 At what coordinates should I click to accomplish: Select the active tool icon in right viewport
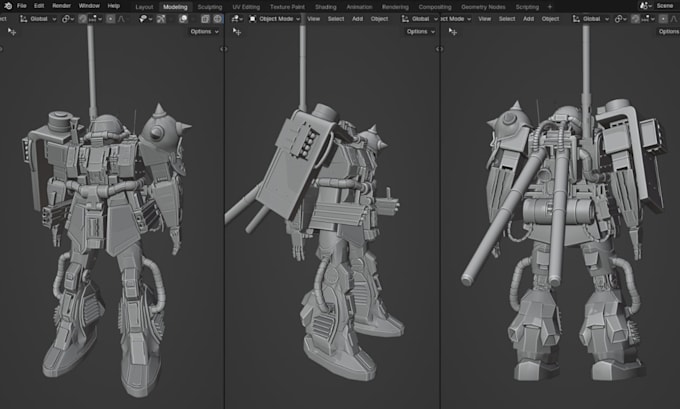(453, 32)
